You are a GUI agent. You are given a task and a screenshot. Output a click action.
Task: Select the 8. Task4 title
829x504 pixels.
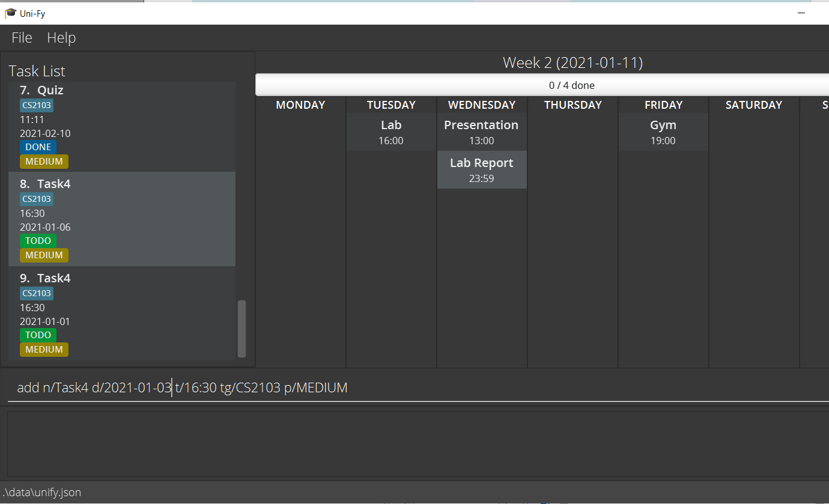[x=45, y=184]
